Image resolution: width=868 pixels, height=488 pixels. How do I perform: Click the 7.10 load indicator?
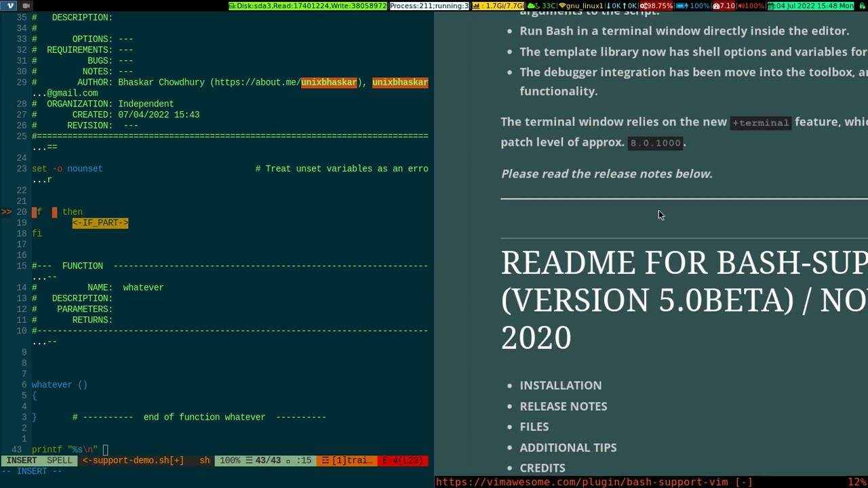coord(724,5)
